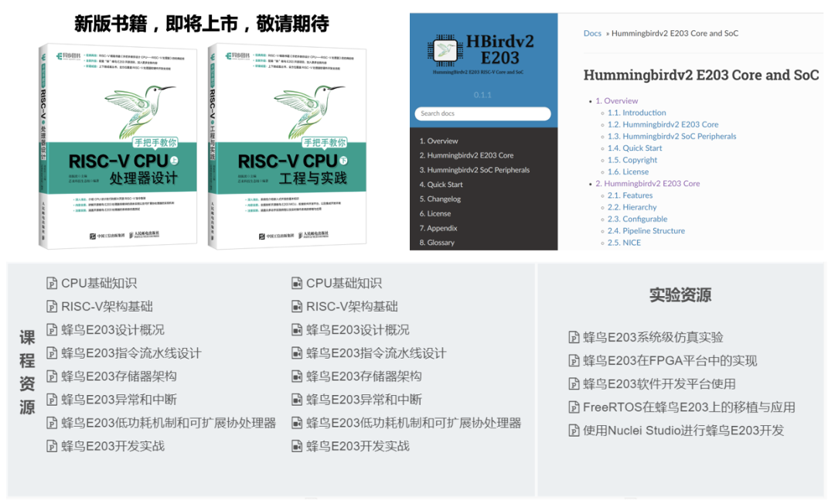Open the 1.1. Introduction link
Viewport: 835px width, 504px height.
(x=637, y=113)
